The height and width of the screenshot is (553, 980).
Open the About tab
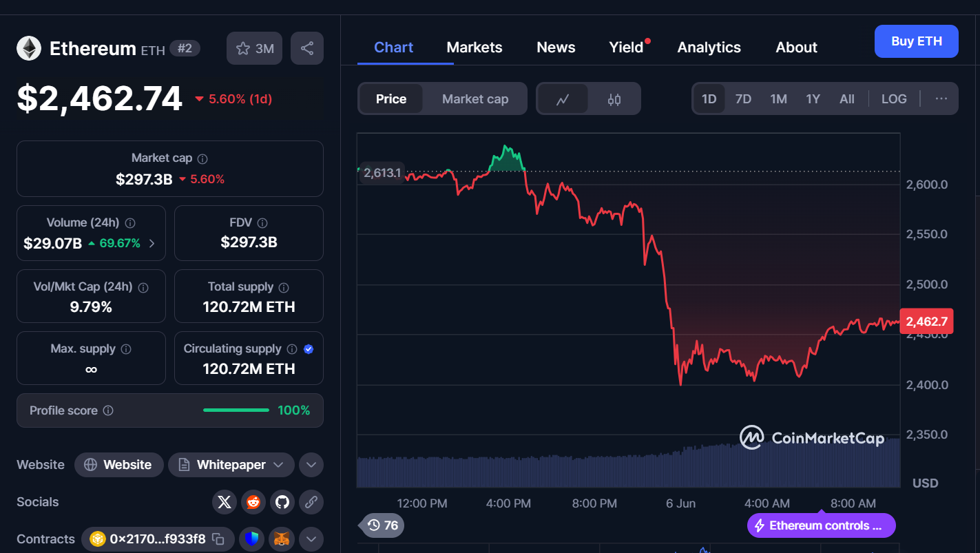point(797,48)
